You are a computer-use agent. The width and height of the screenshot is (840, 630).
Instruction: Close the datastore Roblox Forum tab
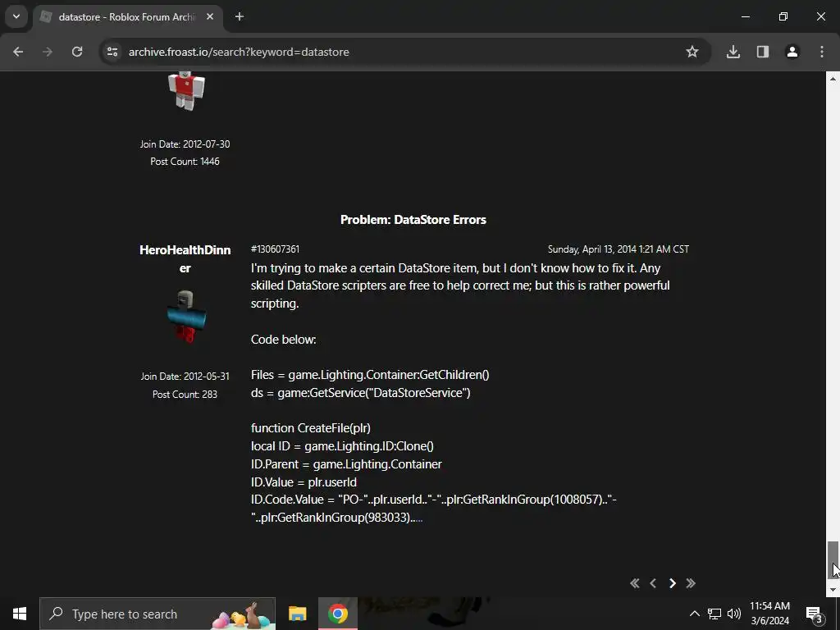[210, 17]
